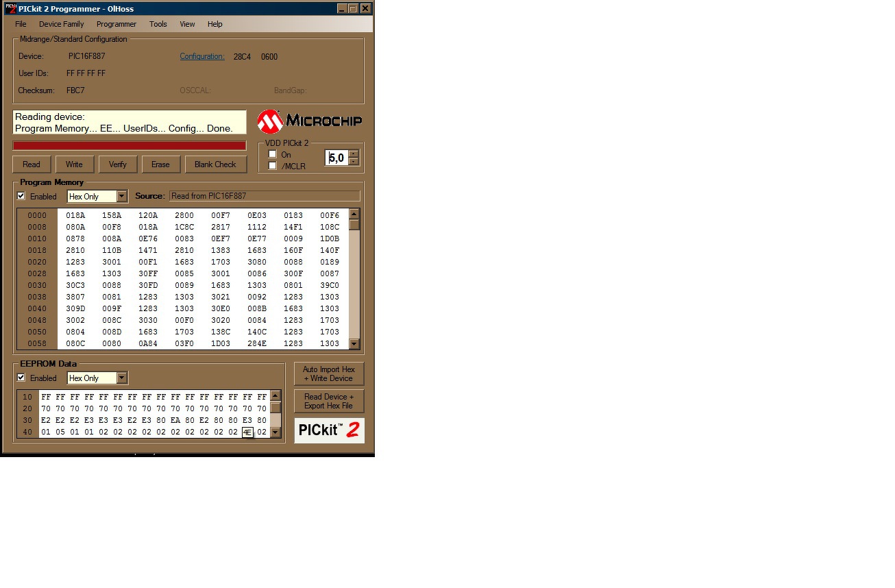The height and width of the screenshot is (588, 895).
Task: Open the Programmer menu
Action: (x=117, y=24)
